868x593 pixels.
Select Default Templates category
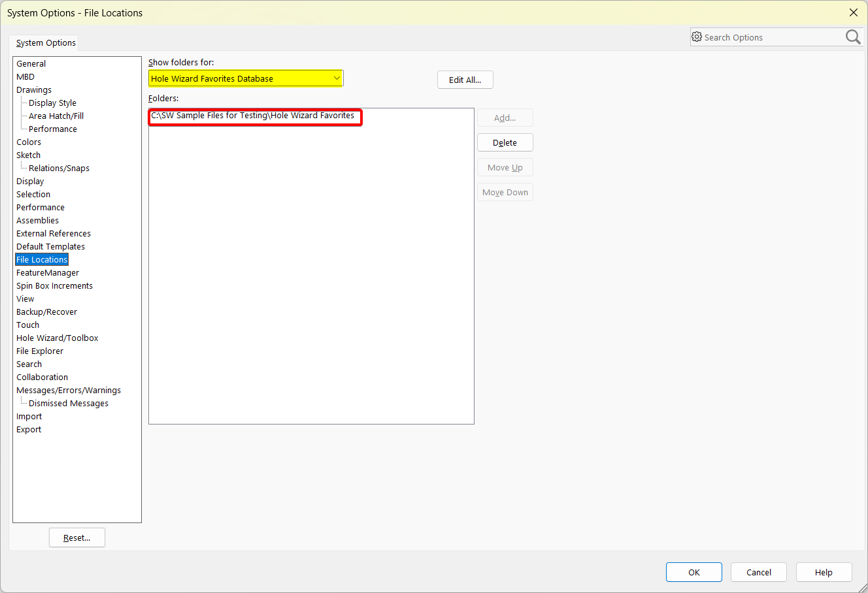pos(51,247)
